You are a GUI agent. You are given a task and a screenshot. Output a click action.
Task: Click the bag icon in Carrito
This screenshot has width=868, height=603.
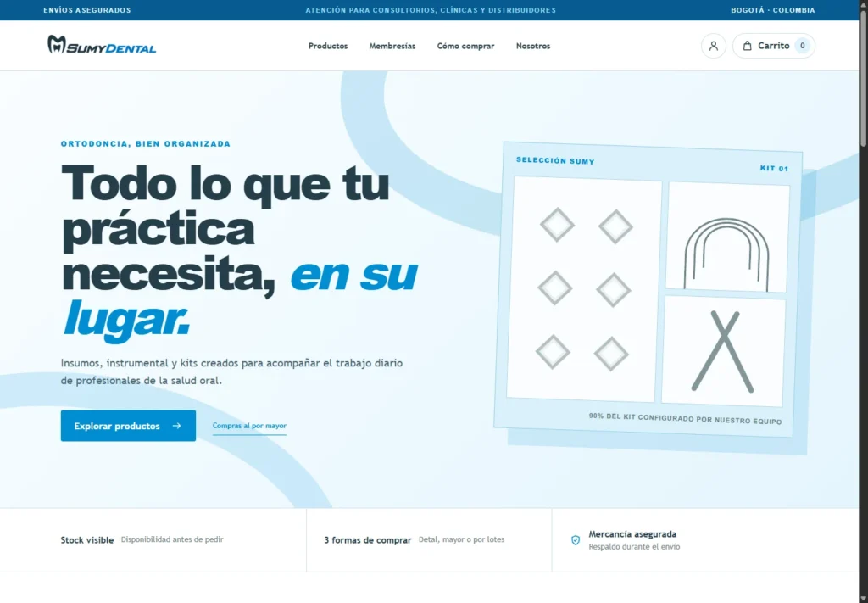[748, 46]
